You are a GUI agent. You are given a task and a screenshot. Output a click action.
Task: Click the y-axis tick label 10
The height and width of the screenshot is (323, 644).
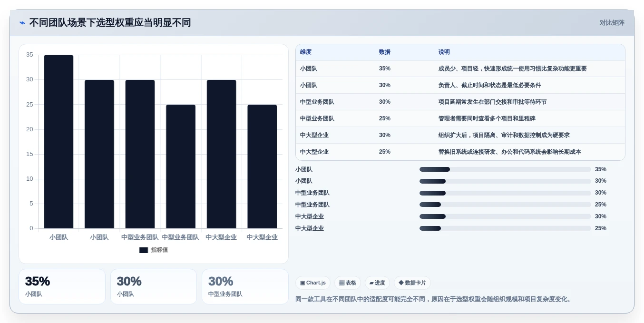click(29, 179)
